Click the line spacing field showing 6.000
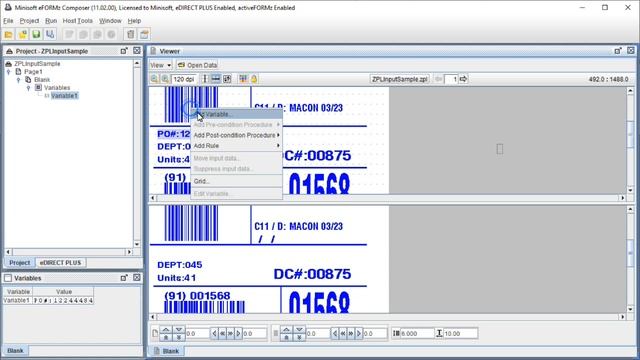 pos(417,334)
